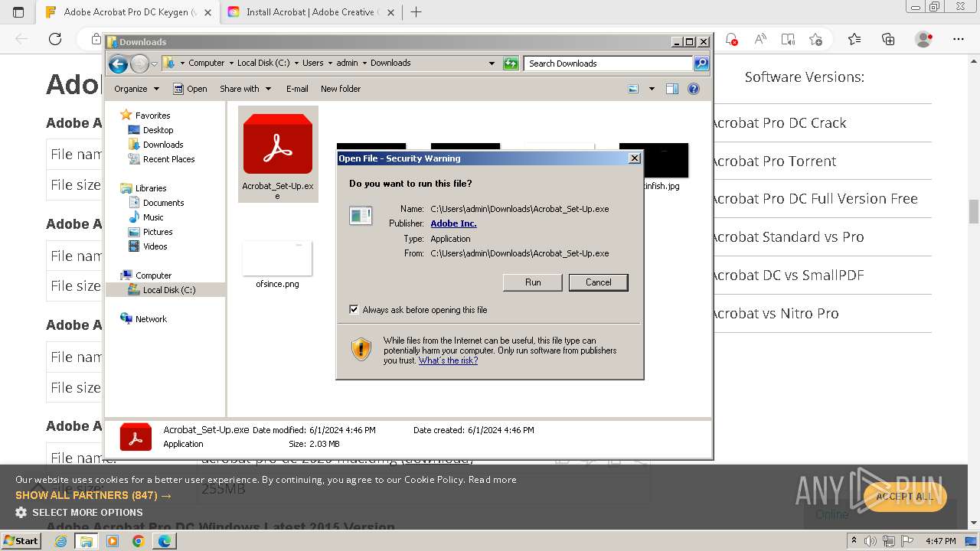Expand SELECT MORE OPTIONS for cookies

pos(80,512)
